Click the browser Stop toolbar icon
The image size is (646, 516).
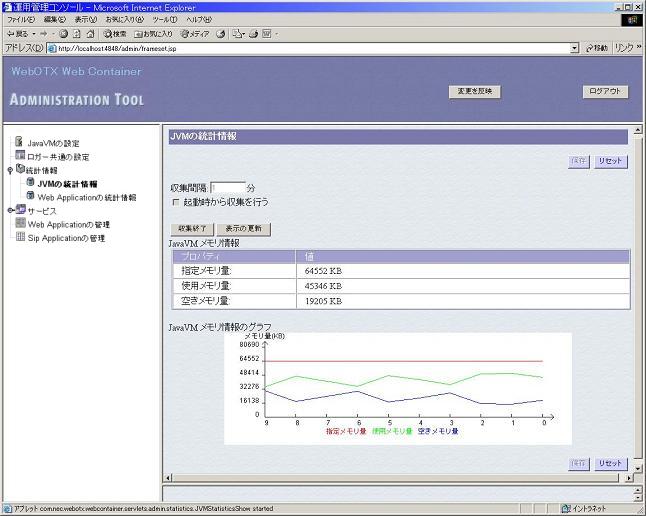(x=63, y=33)
